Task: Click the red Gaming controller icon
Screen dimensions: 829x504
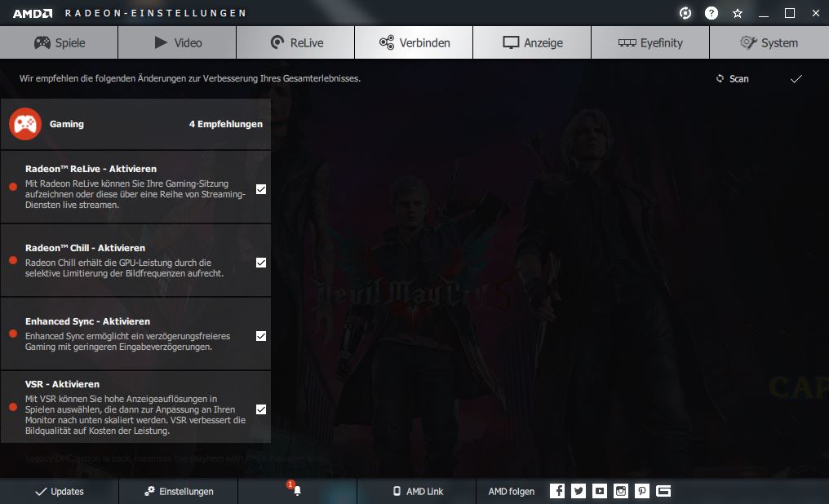Action: (24, 124)
